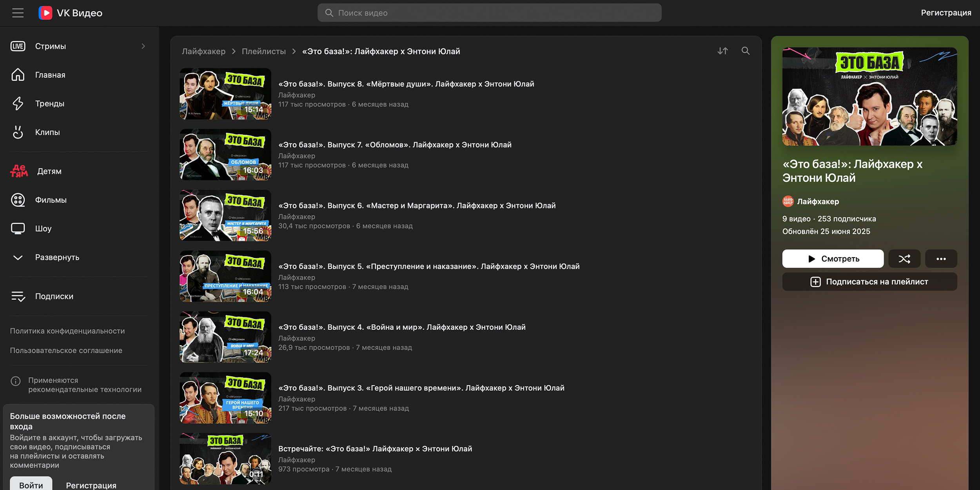This screenshot has height=490, width=980.
Task: Expand the sidebar with Развернуть
Action: [x=57, y=258]
